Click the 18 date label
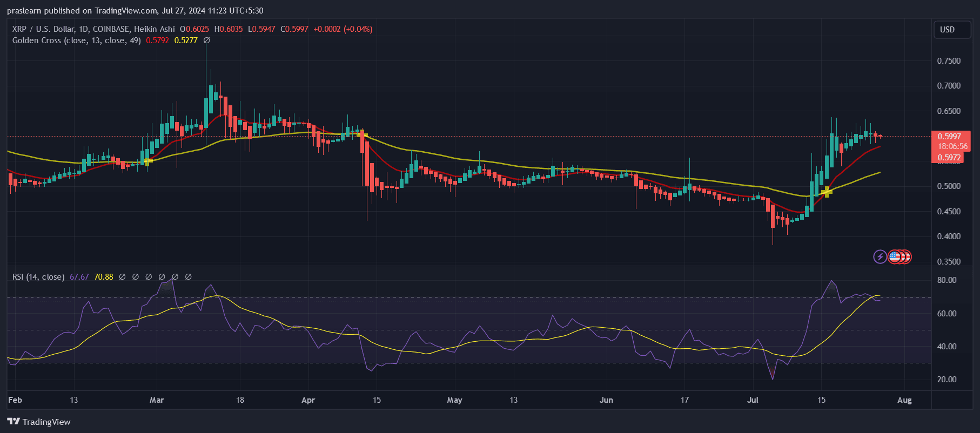Viewport: 980px width, 433px height. (x=240, y=400)
